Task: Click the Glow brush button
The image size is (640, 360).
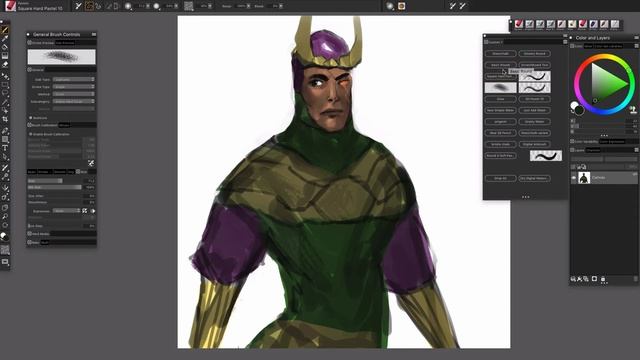Action: 500,99
